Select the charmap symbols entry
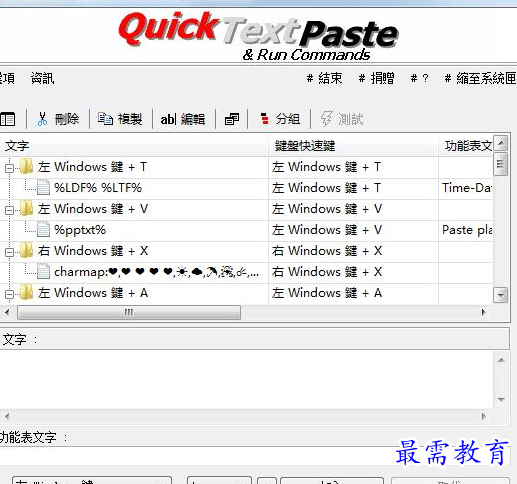 156,272
